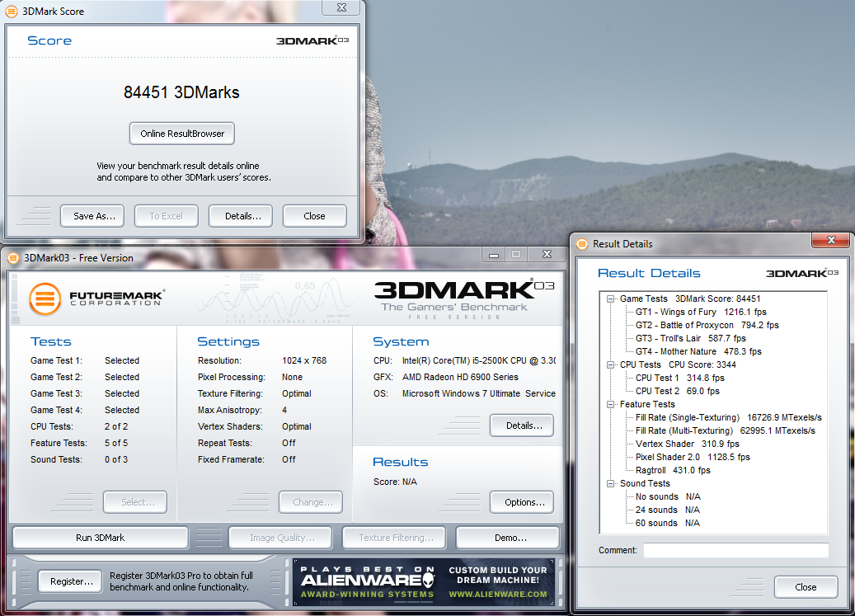Image resolution: width=855 pixels, height=616 pixels.
Task: Click the Image Quality button
Action: pyautogui.click(x=280, y=538)
